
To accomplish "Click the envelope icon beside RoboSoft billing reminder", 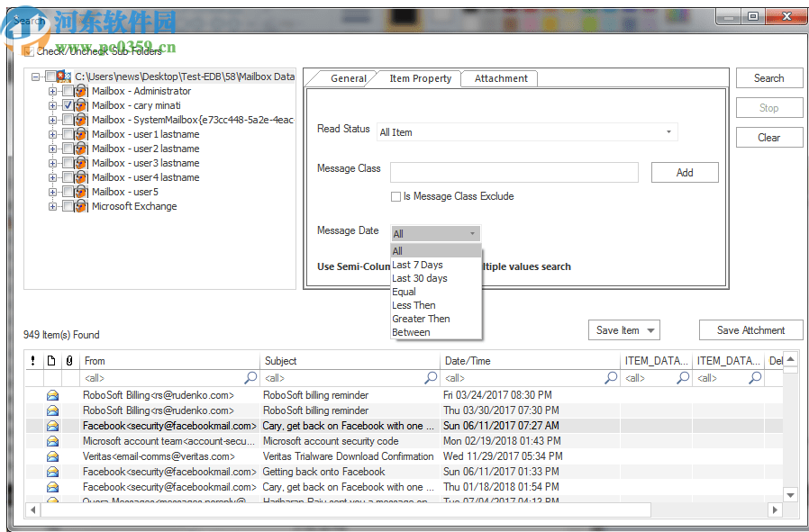I will pos(52,395).
